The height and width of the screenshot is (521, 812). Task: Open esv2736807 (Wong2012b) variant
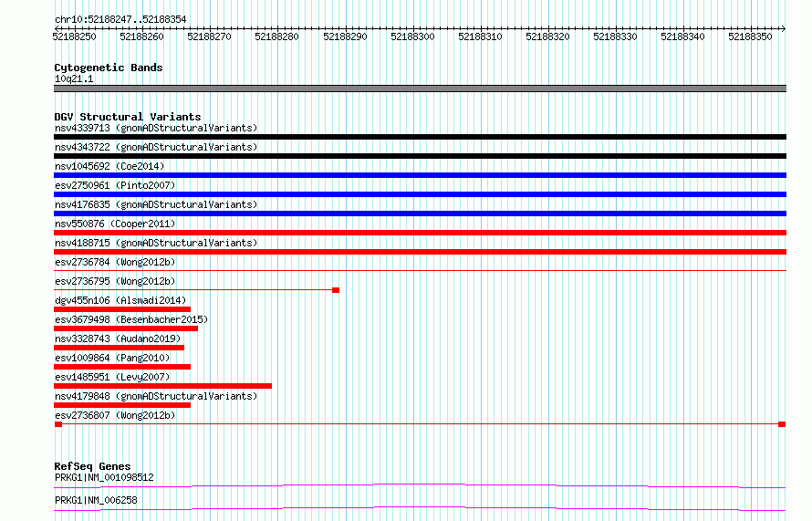pyautogui.click(x=115, y=415)
